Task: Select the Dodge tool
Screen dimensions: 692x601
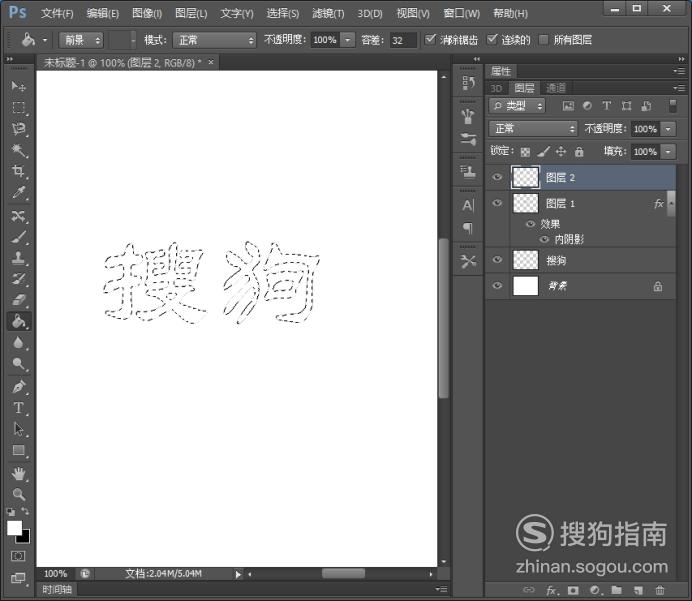Action: tap(18, 364)
